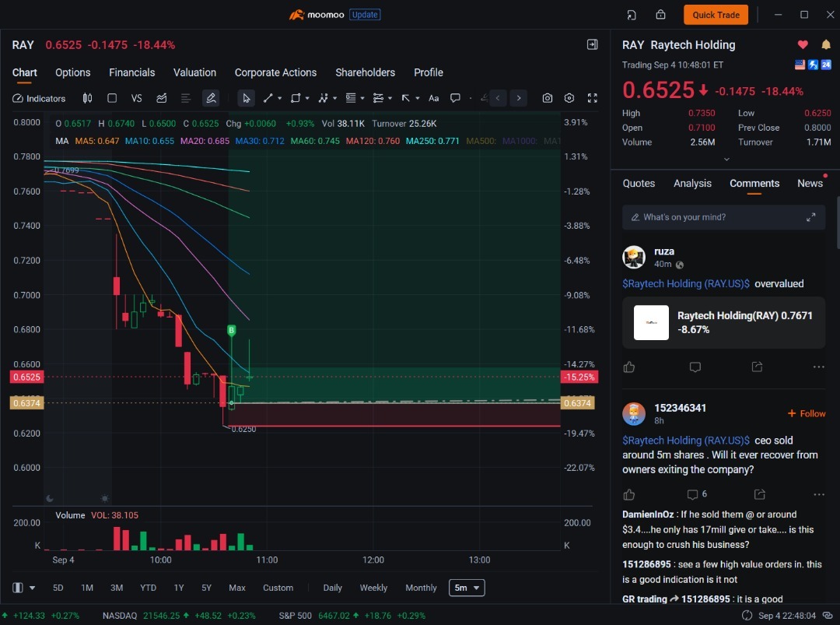The image size is (840, 625).
Task: Enter fullscreen chart mode
Action: [x=593, y=98]
